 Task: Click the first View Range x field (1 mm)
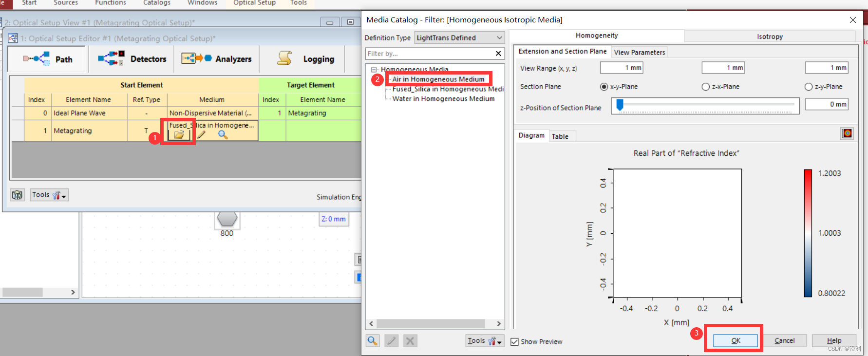(x=622, y=68)
